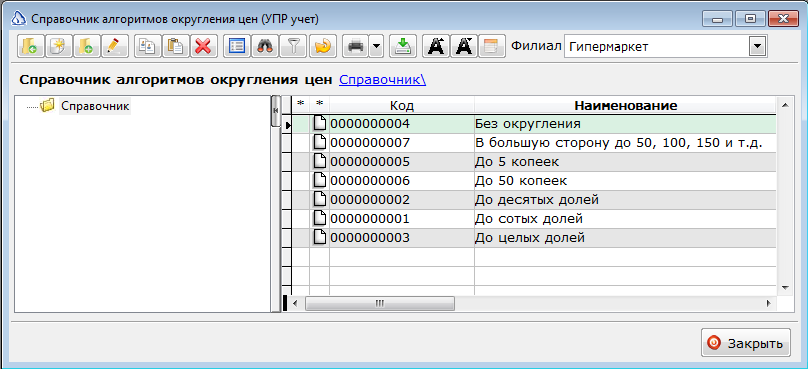Sort by the Наименование column header
Image resolution: width=808 pixels, height=369 pixels.
click(625, 106)
